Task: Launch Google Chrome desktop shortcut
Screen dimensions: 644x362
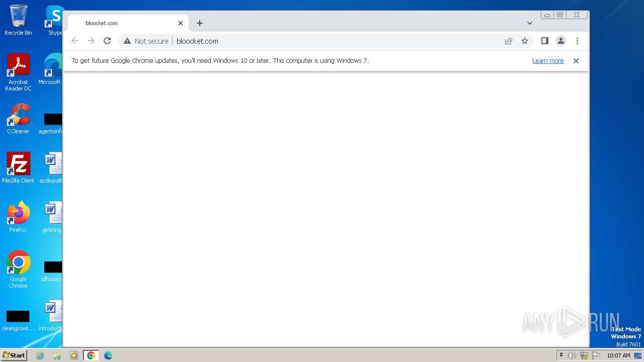Action: coord(18,269)
